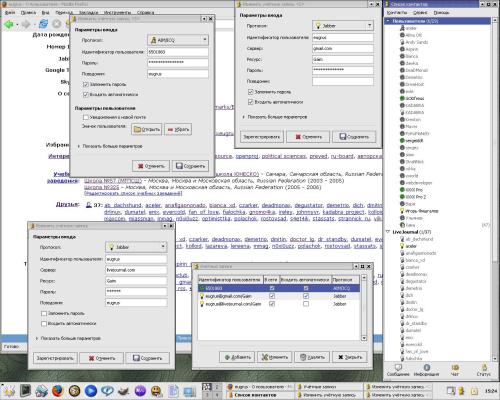This screenshot has height=400, width=500.
Task: Click the yellow Gaim figure in the system tray
Action: [462, 391]
